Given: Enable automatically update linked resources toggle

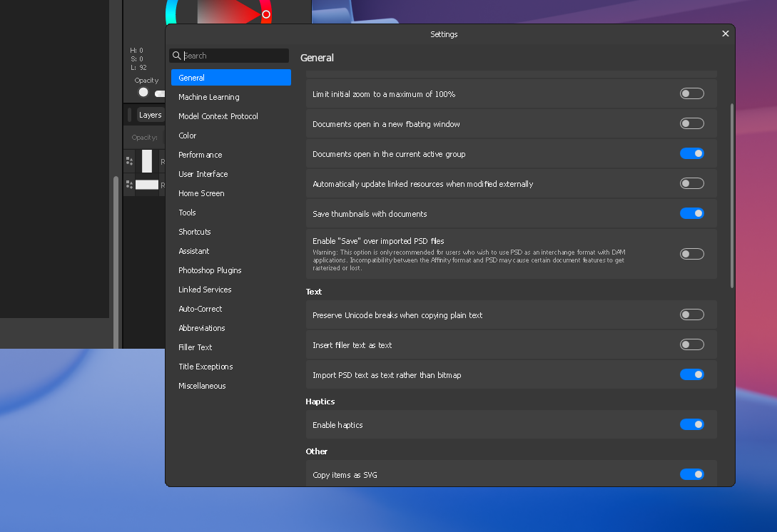Looking at the screenshot, I should pyautogui.click(x=692, y=184).
